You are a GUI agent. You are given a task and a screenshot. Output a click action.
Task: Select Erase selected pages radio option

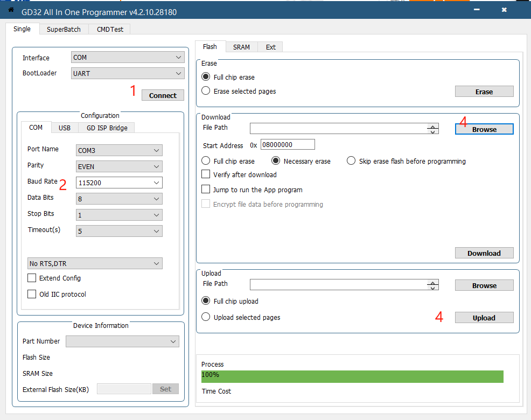(206, 91)
